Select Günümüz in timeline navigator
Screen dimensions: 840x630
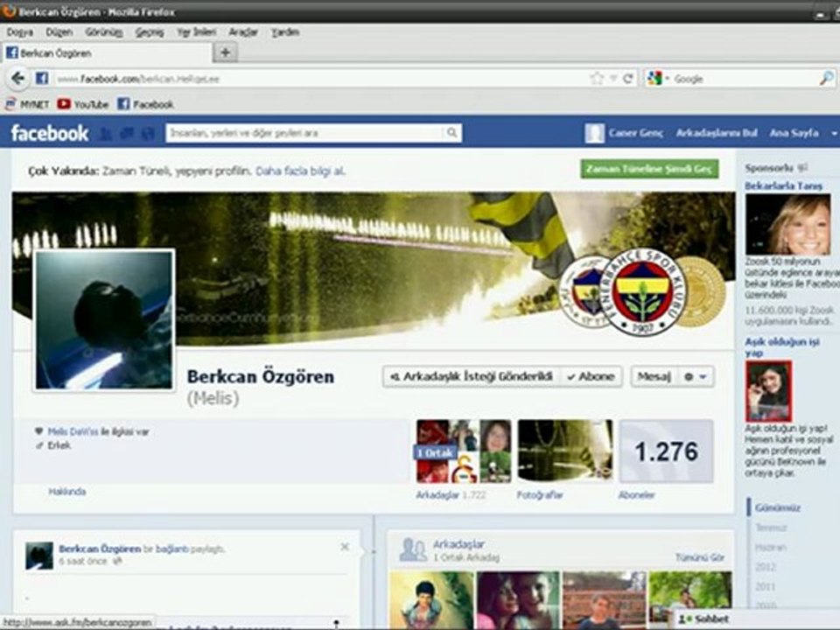coord(778,507)
